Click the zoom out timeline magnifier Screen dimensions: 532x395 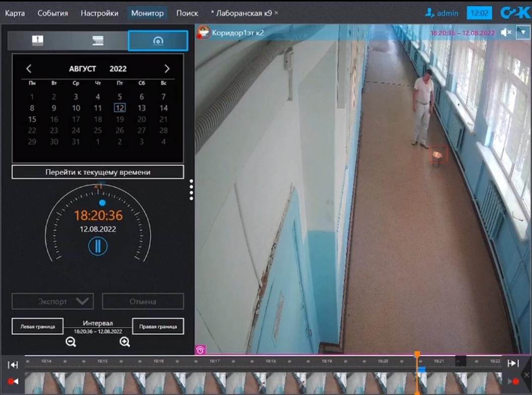tap(71, 342)
